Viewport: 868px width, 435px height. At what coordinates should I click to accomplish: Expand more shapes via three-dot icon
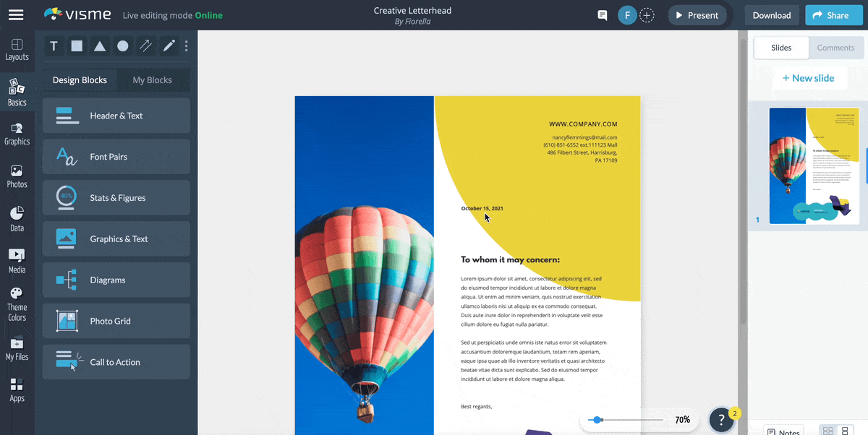tap(186, 46)
